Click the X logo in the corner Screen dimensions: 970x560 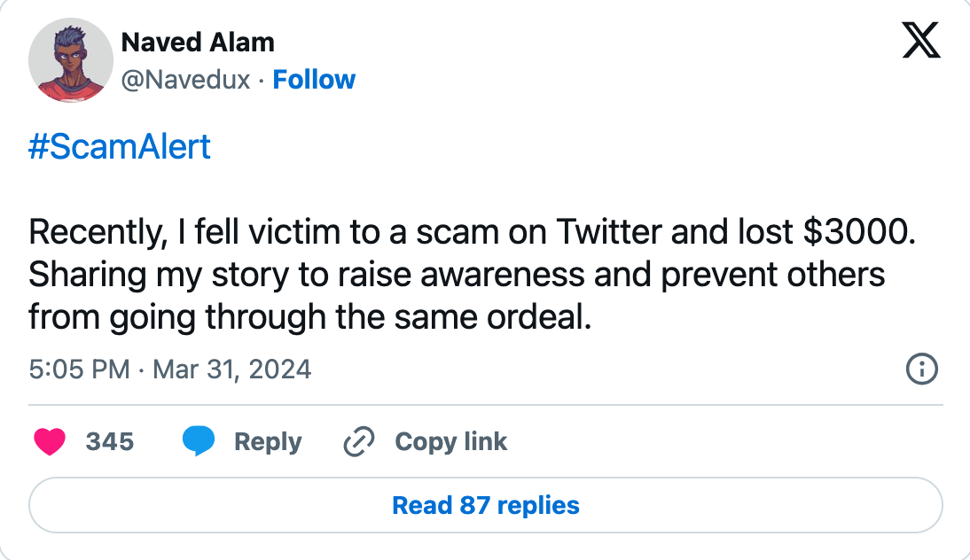point(920,41)
